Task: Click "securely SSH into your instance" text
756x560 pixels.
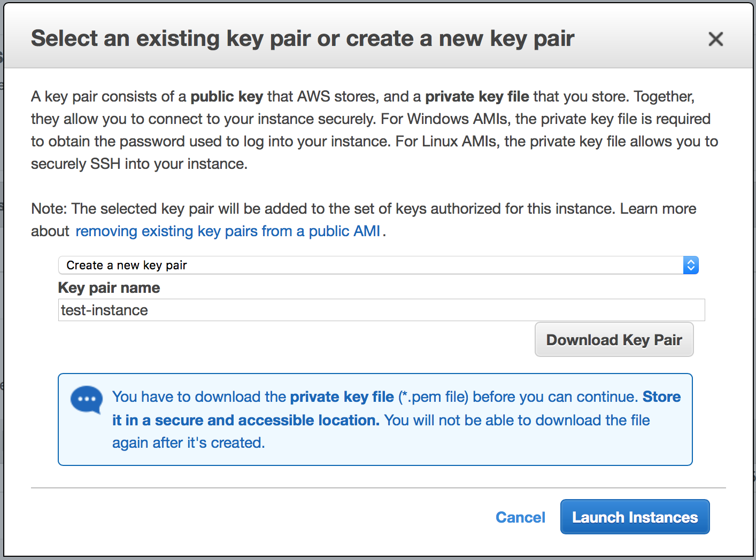Action: coord(139,164)
